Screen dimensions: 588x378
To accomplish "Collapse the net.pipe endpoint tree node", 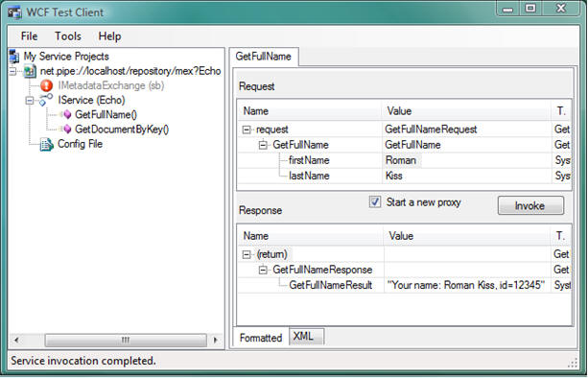I will 13,71.
